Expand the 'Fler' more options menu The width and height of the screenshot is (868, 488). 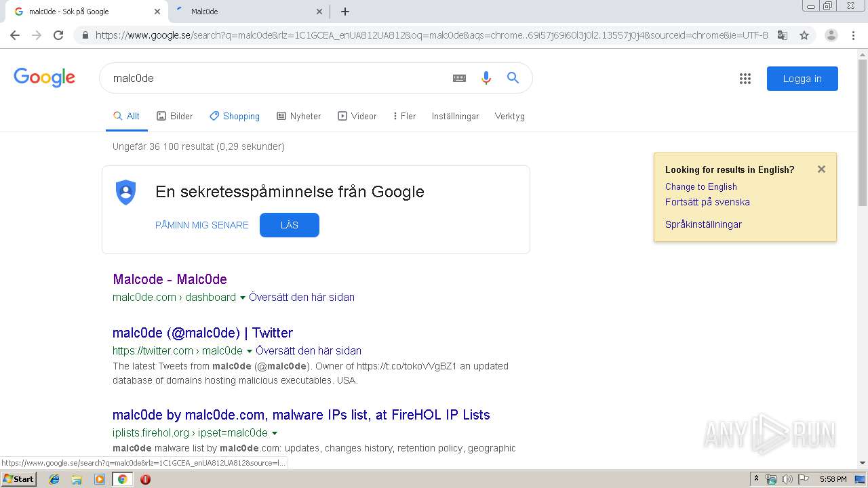(x=404, y=116)
